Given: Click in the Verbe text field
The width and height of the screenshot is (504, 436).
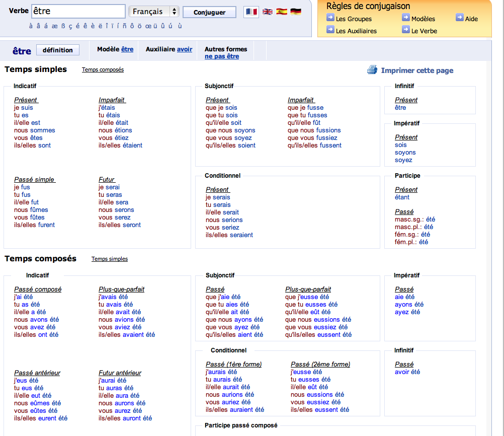Looking at the screenshot, I should coord(78,12).
